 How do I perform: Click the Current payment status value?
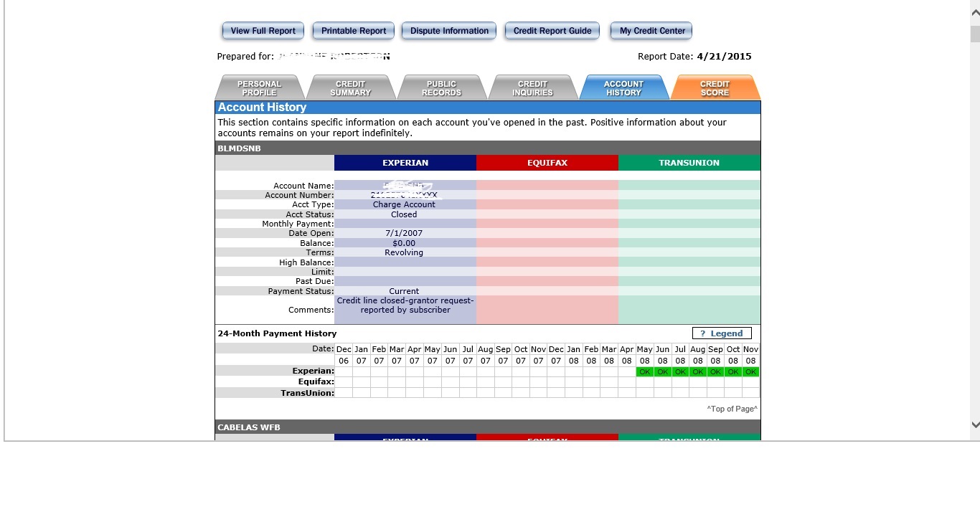tap(404, 291)
